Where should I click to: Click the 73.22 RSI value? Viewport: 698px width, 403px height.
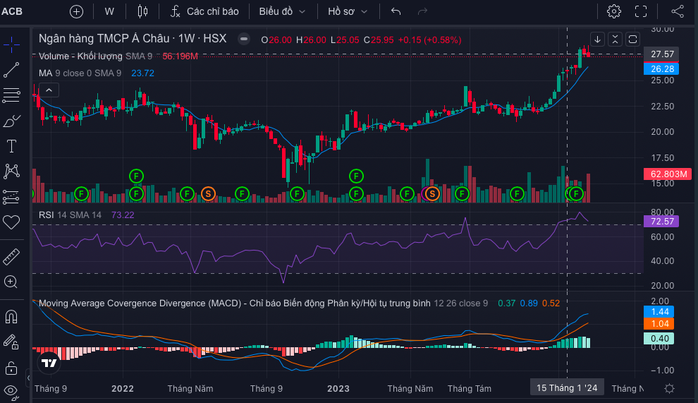coord(122,215)
